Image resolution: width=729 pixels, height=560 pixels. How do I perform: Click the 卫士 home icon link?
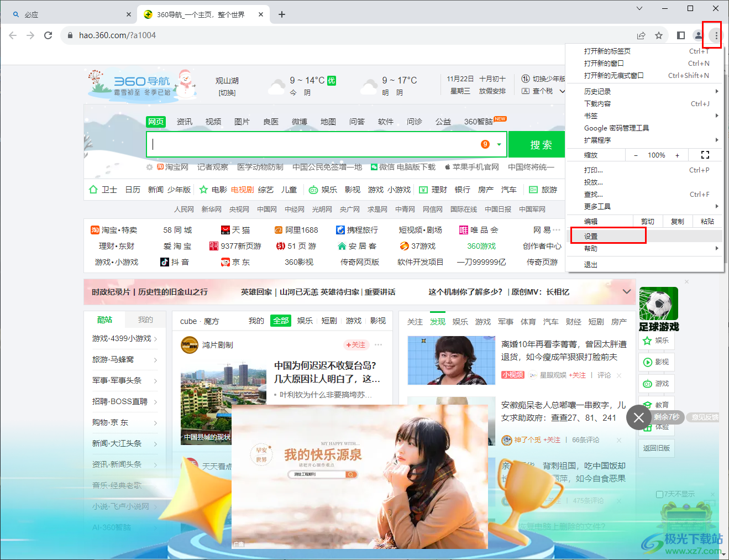pos(103,190)
